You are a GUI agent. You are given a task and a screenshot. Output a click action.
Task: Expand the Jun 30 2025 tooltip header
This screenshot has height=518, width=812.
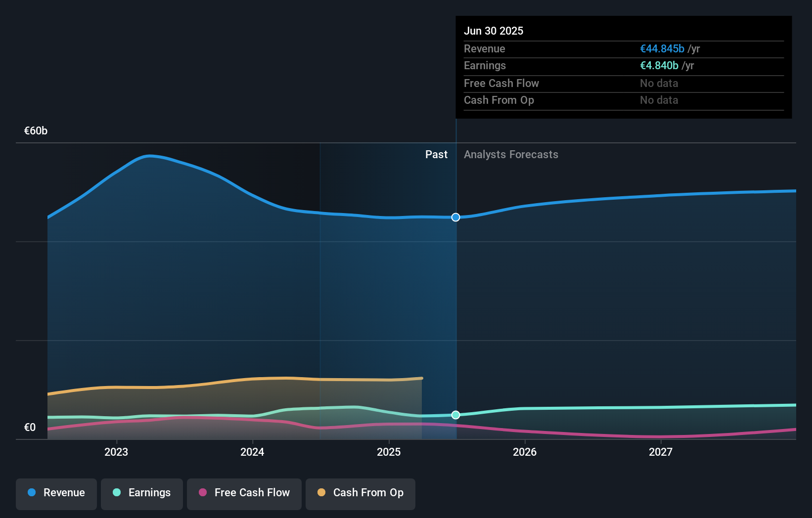click(494, 31)
